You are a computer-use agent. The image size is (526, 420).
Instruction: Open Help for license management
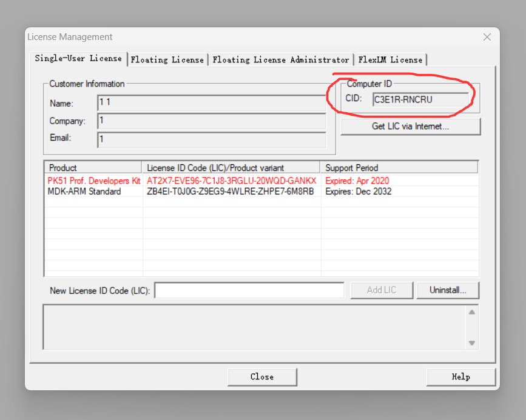[461, 377]
